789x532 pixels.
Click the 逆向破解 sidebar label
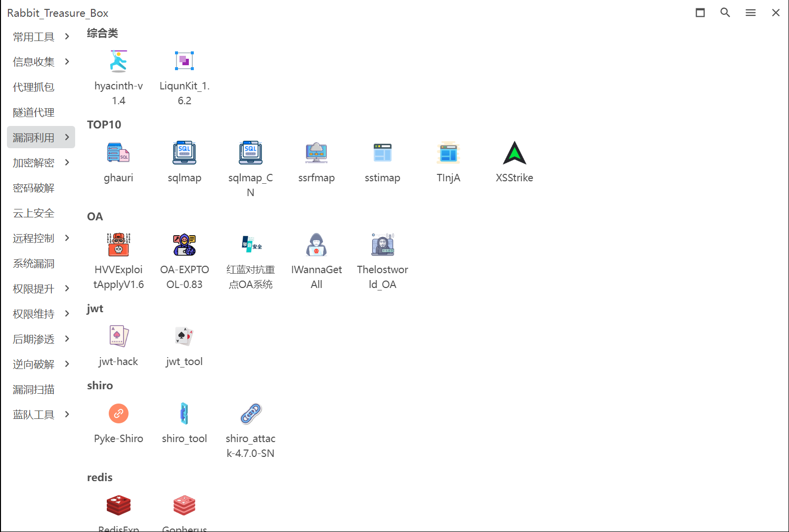tap(34, 364)
